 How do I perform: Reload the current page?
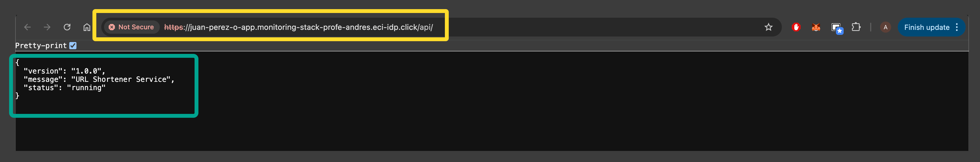tap(67, 27)
